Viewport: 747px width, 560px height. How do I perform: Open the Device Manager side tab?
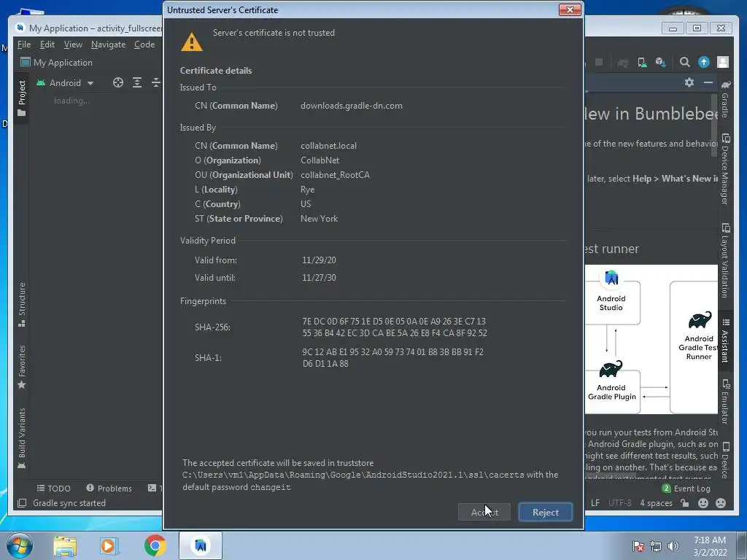click(725, 169)
